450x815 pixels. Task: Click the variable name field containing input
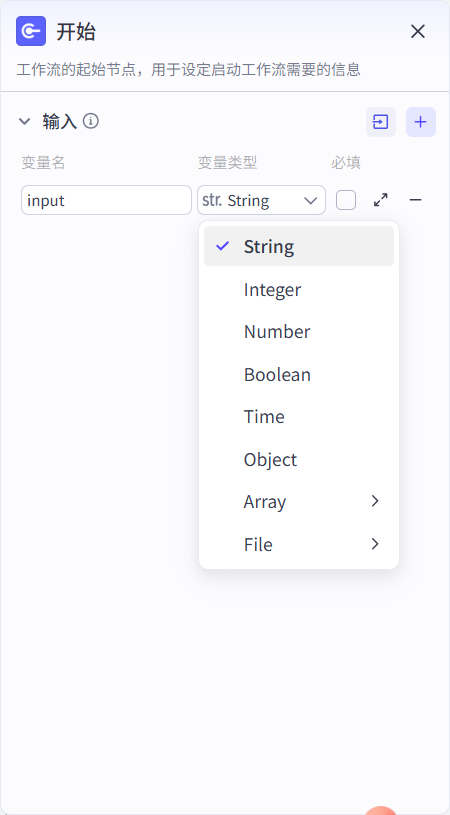(x=107, y=200)
